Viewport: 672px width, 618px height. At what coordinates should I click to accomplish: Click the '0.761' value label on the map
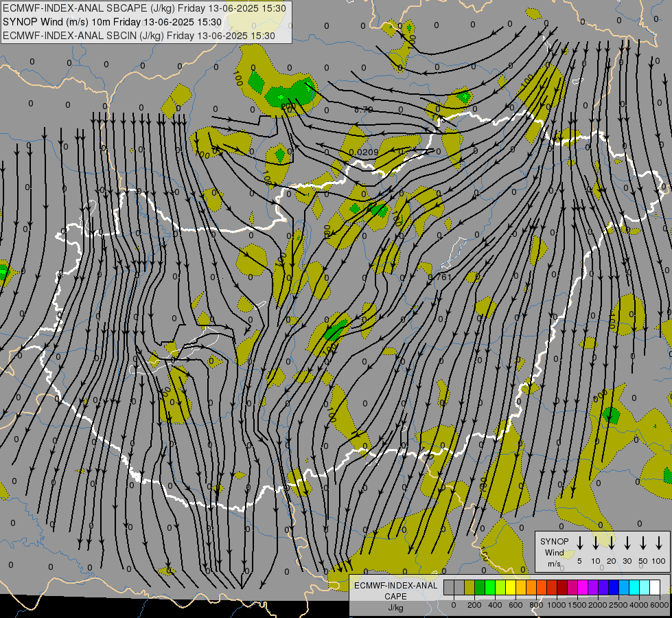[440, 277]
